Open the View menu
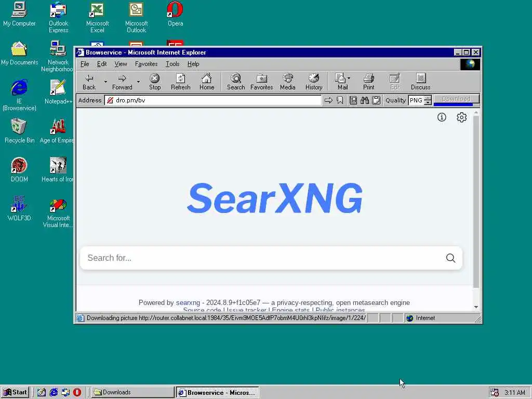 point(121,64)
